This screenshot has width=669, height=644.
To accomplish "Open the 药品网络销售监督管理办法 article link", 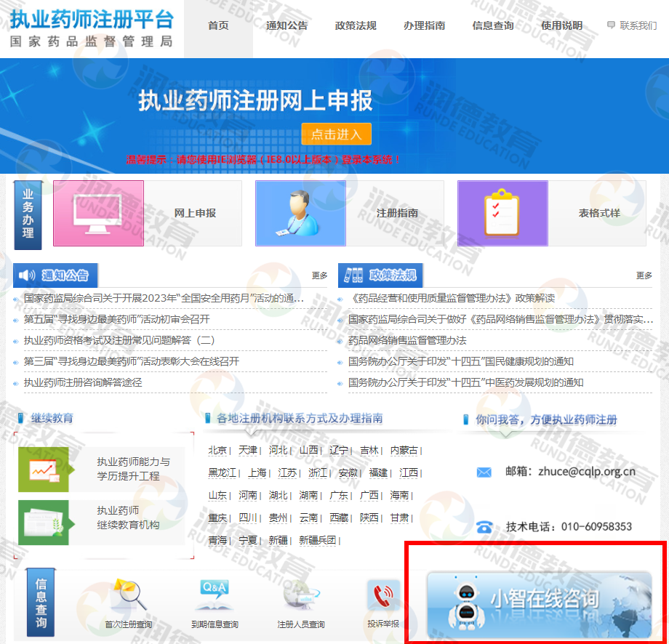I will [x=407, y=340].
